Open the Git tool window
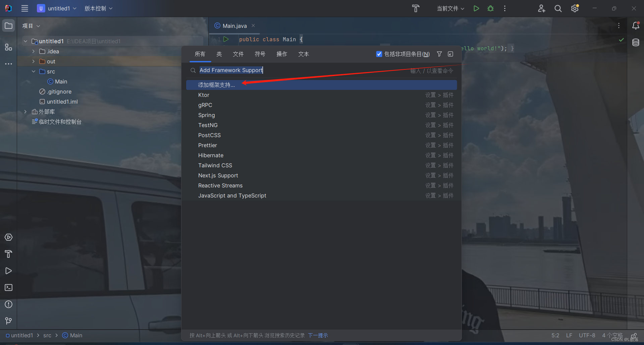 (8, 321)
